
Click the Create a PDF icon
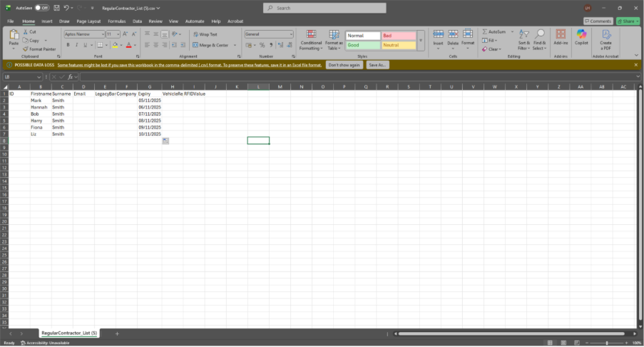pos(605,37)
